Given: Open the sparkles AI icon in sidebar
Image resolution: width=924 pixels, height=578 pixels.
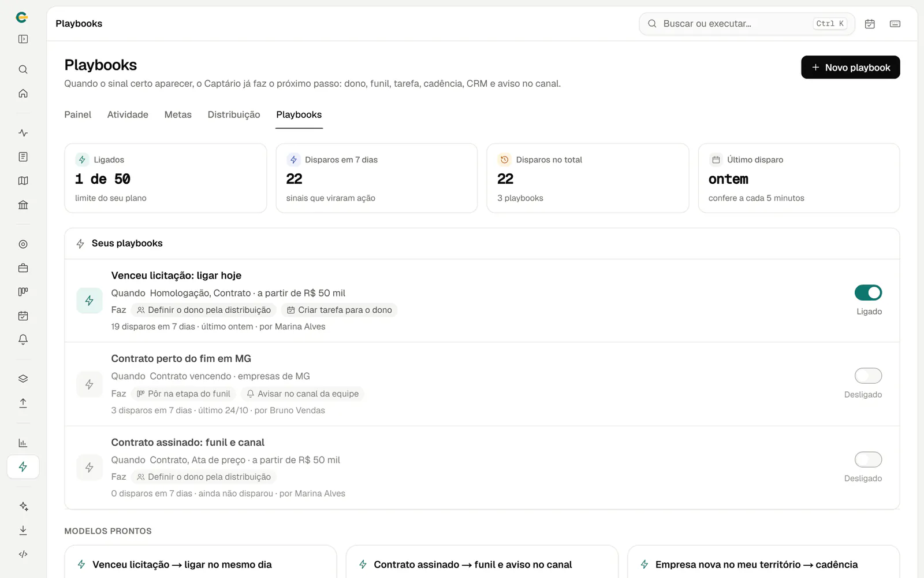Looking at the screenshot, I should 23,506.
